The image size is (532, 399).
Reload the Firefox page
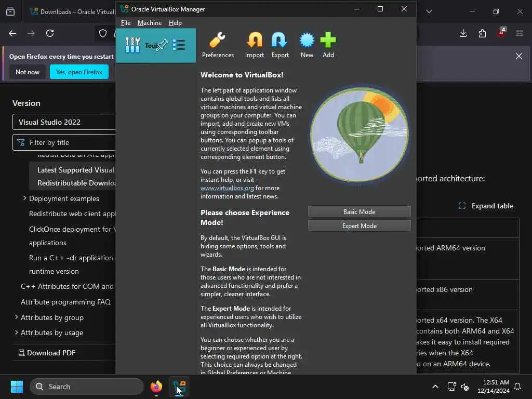[x=50, y=33]
